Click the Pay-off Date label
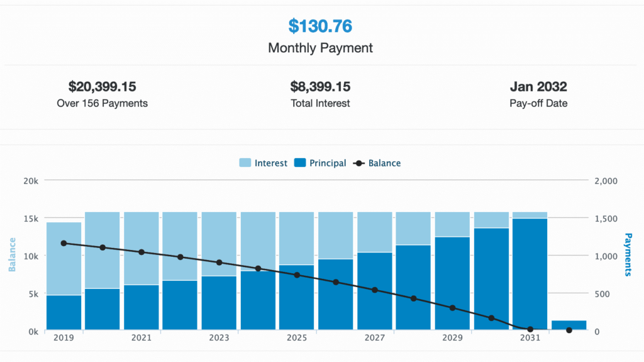 pyautogui.click(x=538, y=103)
